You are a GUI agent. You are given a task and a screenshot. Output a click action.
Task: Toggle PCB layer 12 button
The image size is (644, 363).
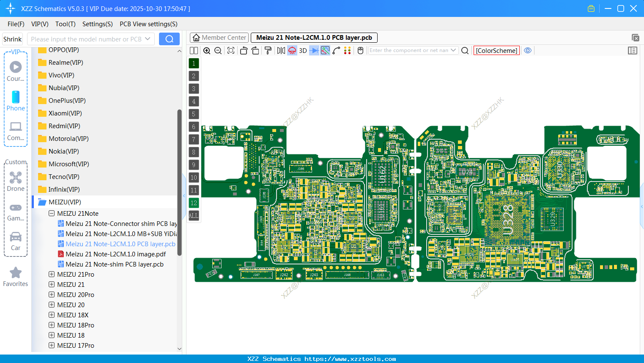click(x=194, y=203)
